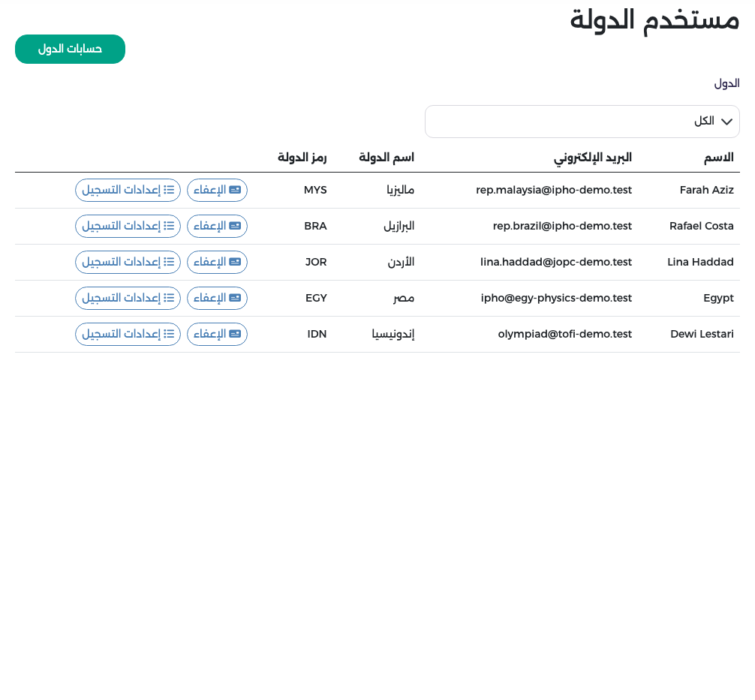Select the name Dewi Lestari
Viewport: 755px width, 700px height.
702,334
